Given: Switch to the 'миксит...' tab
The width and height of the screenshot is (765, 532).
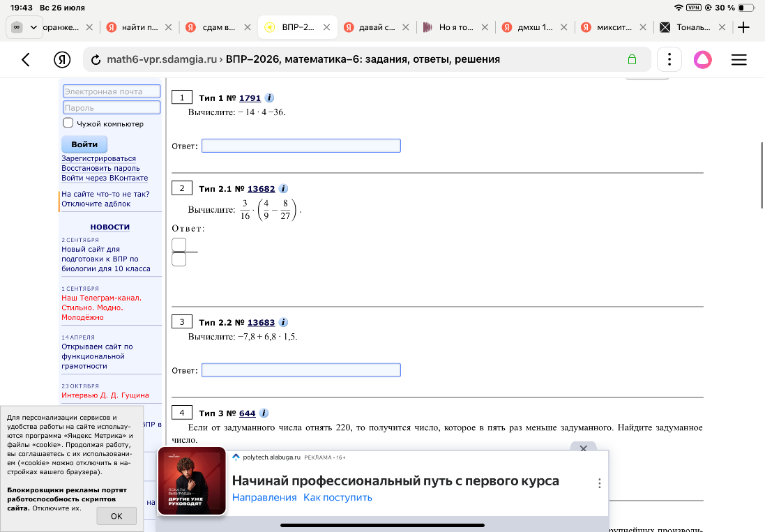Looking at the screenshot, I should click(607, 27).
